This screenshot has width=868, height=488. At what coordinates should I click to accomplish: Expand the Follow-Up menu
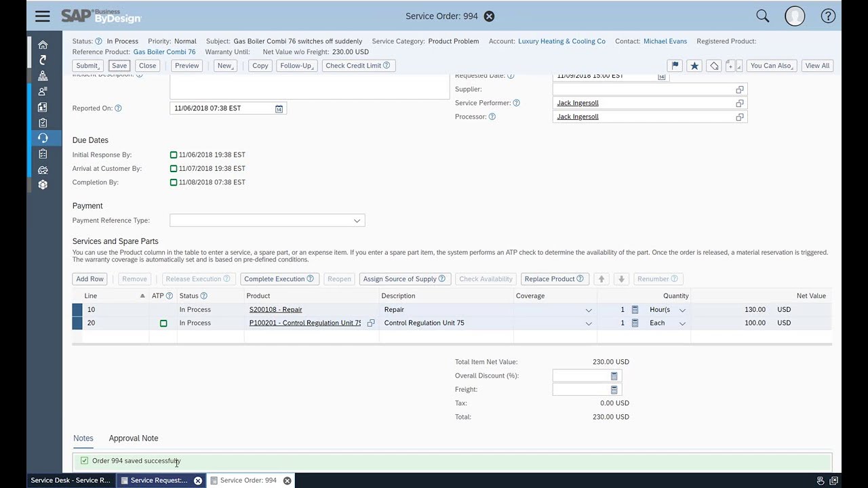point(297,66)
